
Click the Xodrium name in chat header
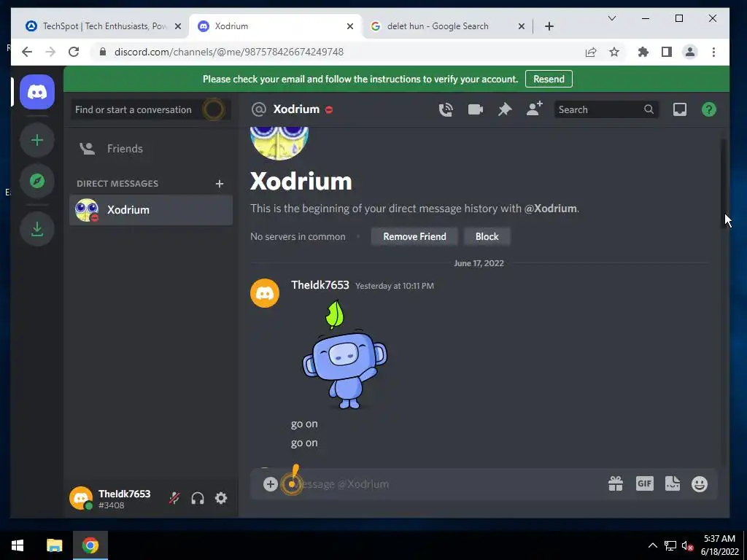296,109
